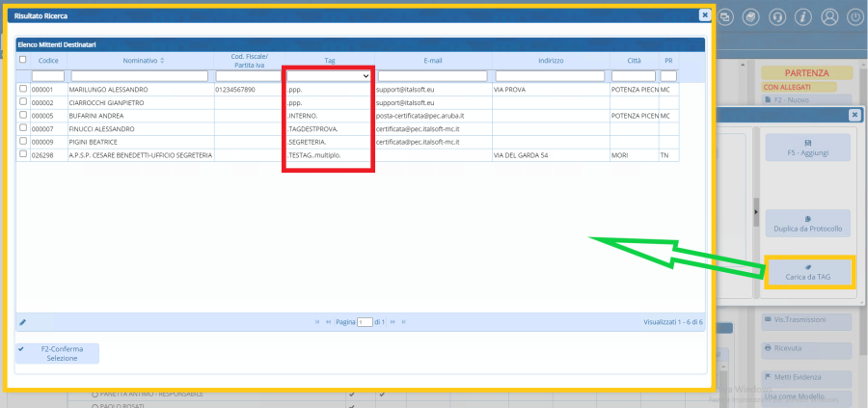Click the F5 - Aggiungi button
Image resolution: width=868 pixels, height=408 pixels.
pos(807,148)
